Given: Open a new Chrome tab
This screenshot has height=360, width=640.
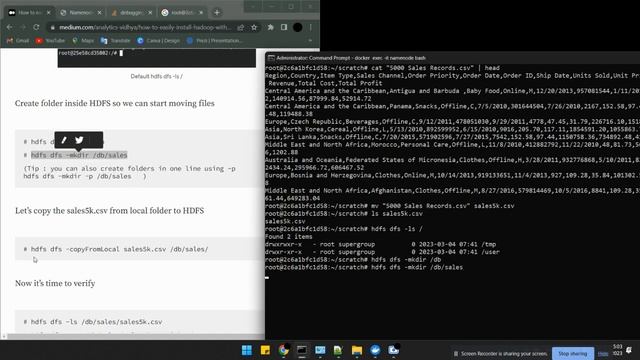Looking at the screenshot, I should [x=217, y=13].
